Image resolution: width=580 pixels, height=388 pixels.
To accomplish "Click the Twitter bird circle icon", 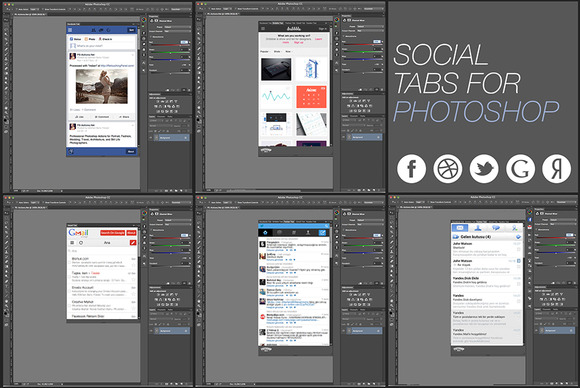I will point(484,169).
